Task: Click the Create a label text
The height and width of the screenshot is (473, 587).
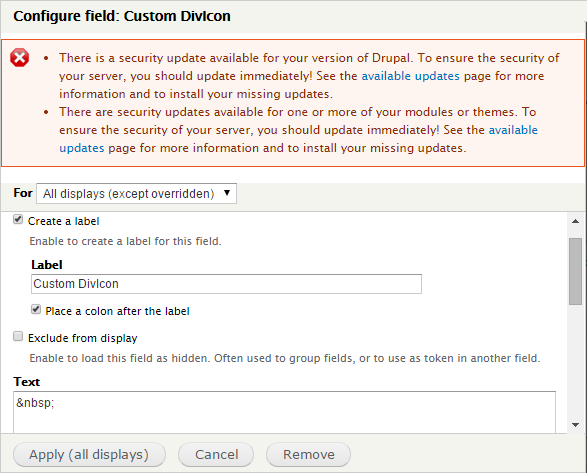Action: 64,221
